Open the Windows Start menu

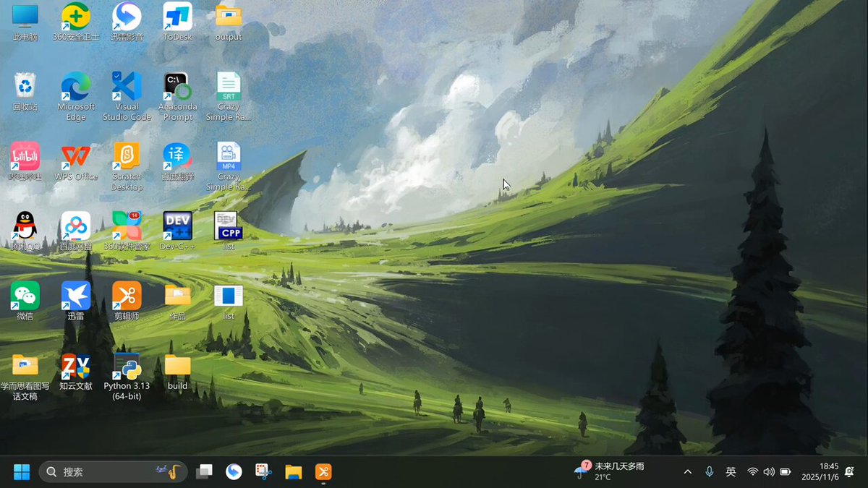click(22, 472)
